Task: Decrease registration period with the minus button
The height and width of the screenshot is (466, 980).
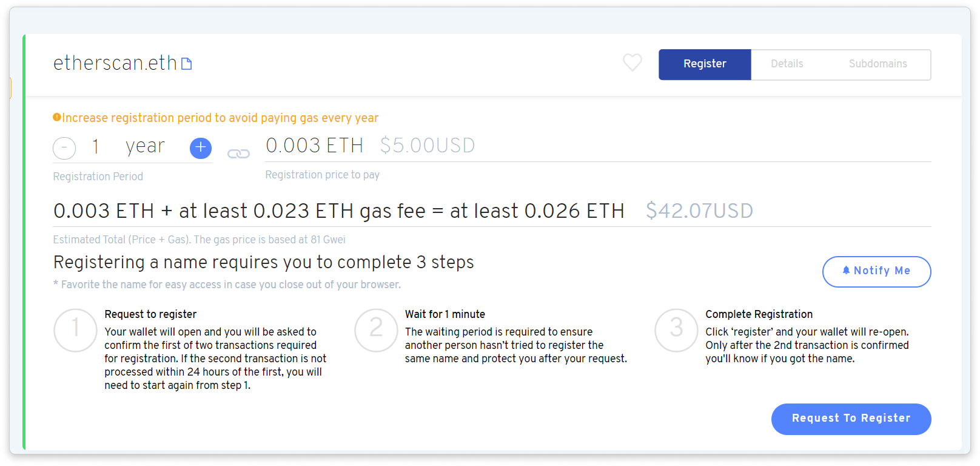Action: coord(64,147)
